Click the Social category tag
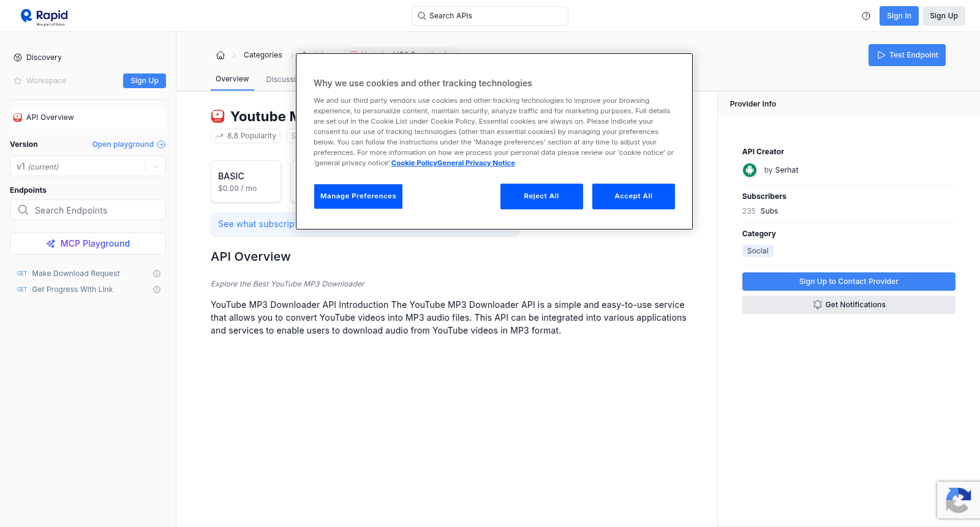980x527 pixels. tap(758, 251)
